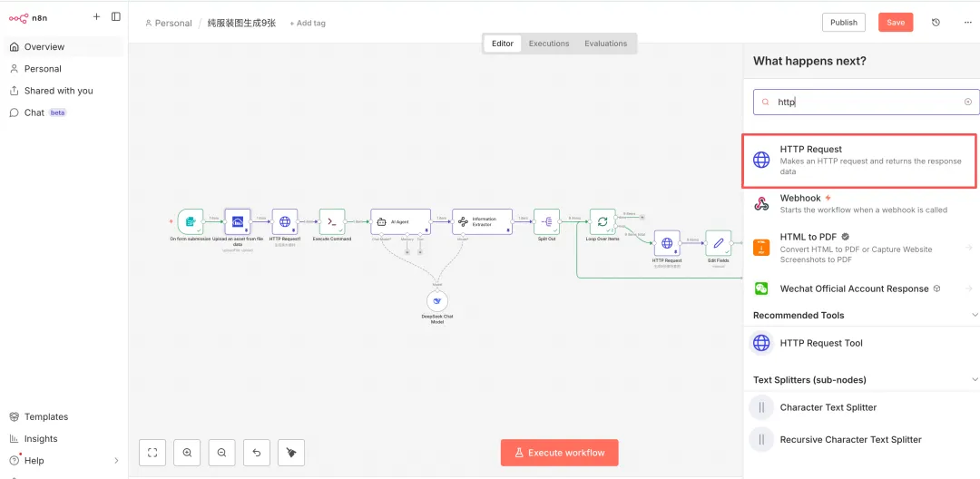Open the Personal project breadcrumb

coord(169,23)
